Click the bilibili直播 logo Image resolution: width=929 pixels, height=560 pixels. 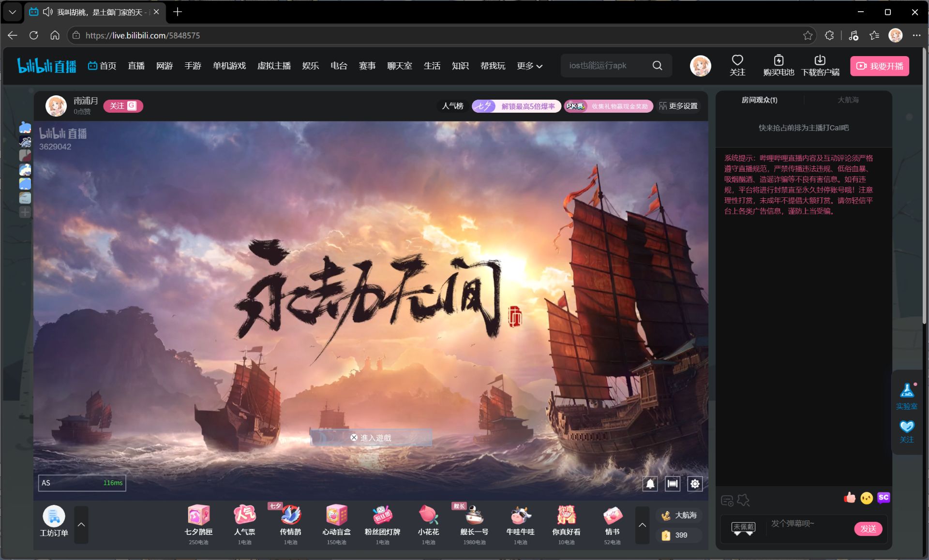[46, 66]
